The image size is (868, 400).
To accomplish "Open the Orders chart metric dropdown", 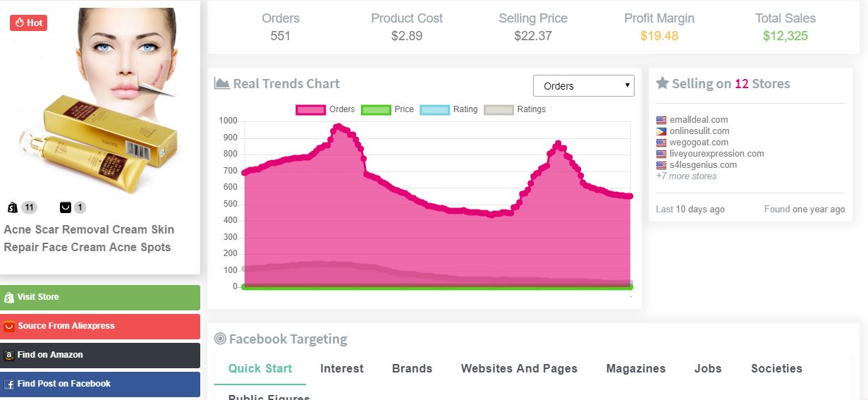I will [x=583, y=86].
